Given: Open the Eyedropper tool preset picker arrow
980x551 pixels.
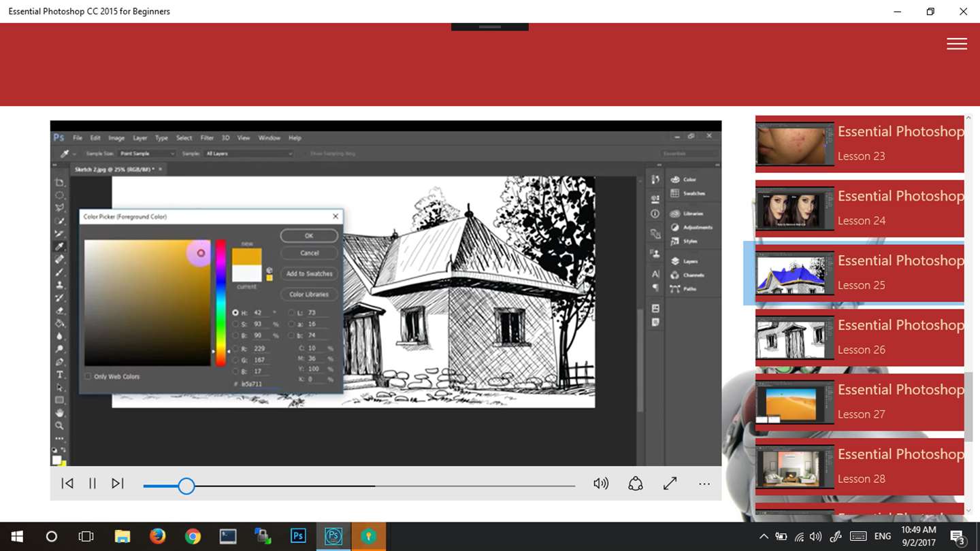Looking at the screenshot, I should [x=74, y=154].
